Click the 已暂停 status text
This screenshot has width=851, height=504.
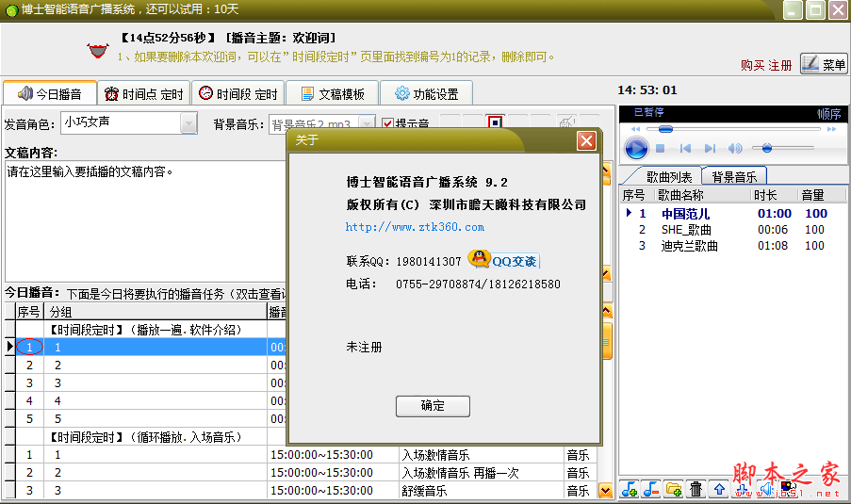click(648, 112)
